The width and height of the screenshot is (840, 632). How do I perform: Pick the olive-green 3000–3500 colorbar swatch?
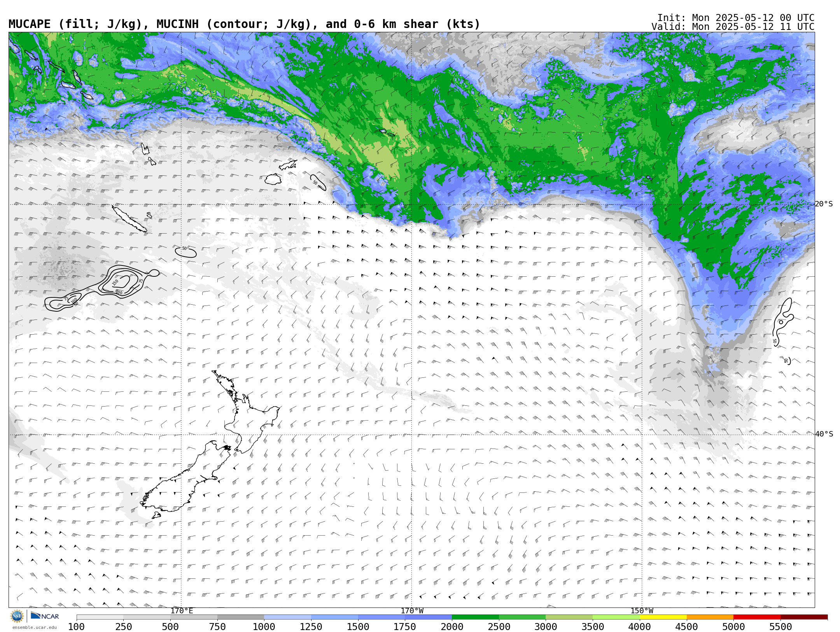tap(569, 617)
